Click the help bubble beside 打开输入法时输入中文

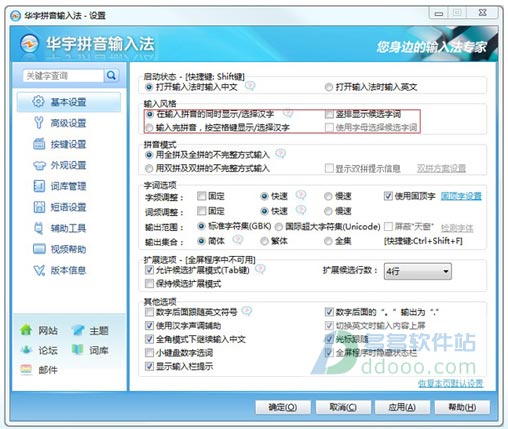point(250,86)
